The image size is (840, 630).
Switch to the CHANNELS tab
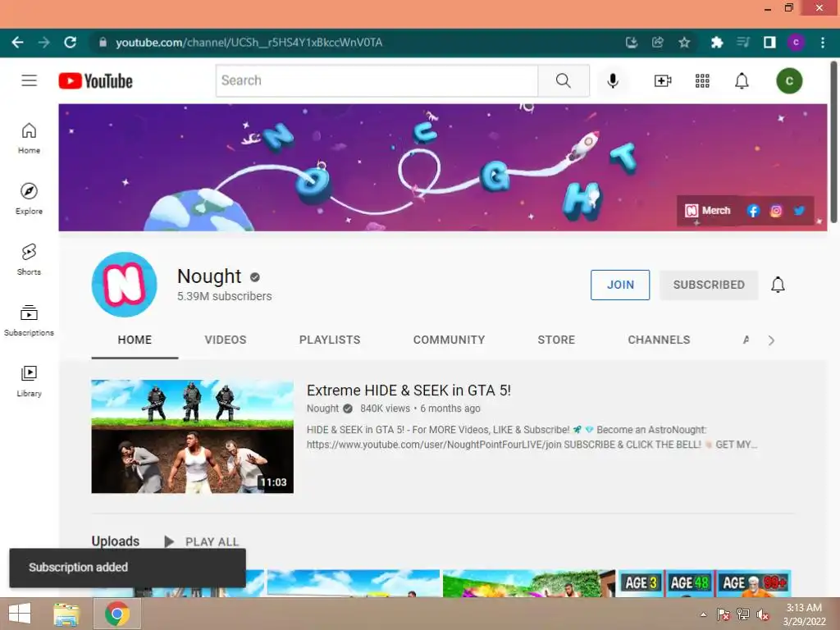point(659,340)
